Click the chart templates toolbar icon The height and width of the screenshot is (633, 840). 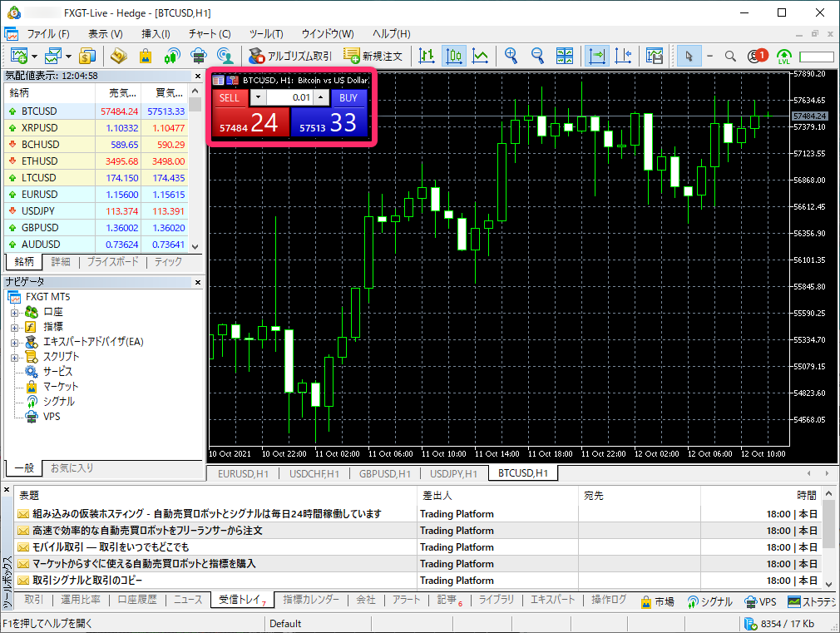point(654,56)
